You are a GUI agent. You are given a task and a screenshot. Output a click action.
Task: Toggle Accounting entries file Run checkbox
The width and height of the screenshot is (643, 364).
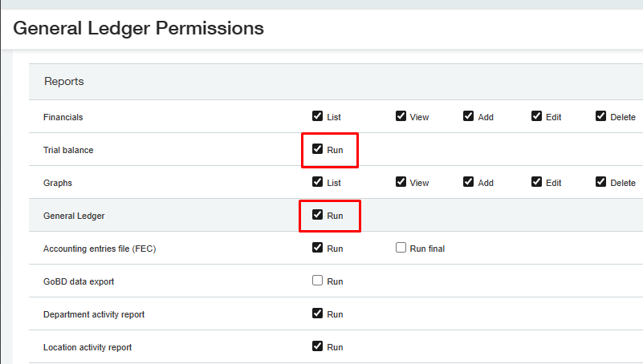(317, 247)
